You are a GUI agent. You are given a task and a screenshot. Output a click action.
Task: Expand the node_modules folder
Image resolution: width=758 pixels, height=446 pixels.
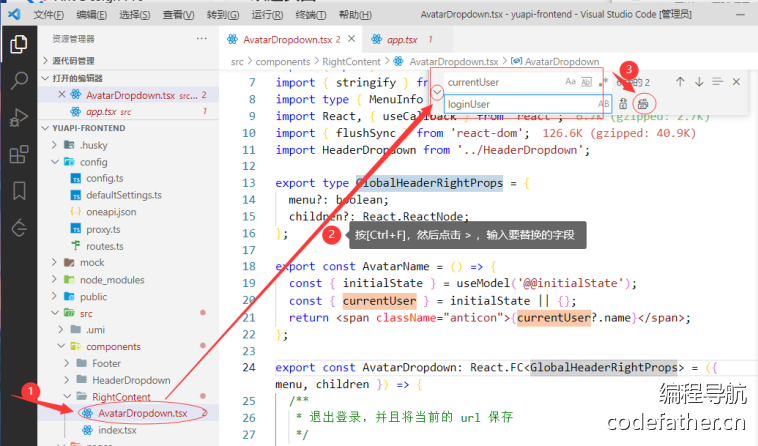tap(54, 279)
